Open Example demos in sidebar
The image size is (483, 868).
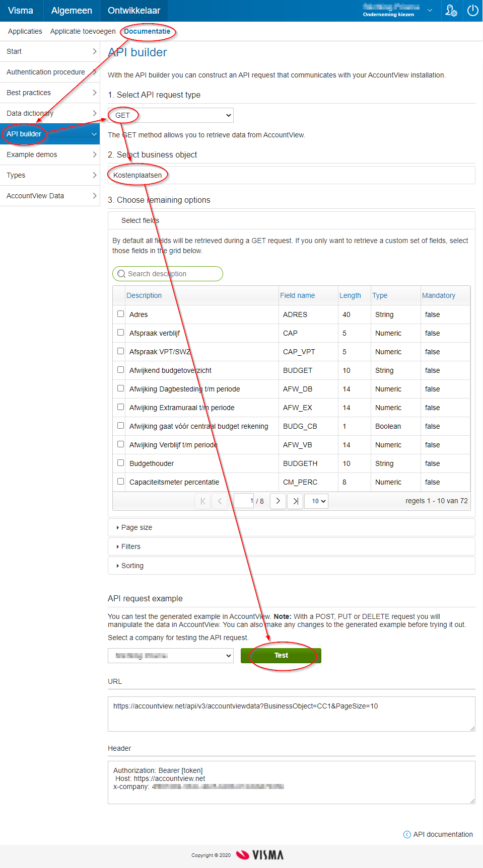(50, 154)
